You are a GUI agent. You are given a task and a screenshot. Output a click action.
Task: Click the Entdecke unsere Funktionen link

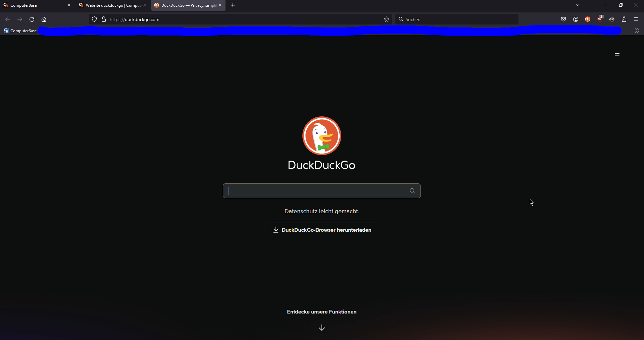(x=322, y=312)
